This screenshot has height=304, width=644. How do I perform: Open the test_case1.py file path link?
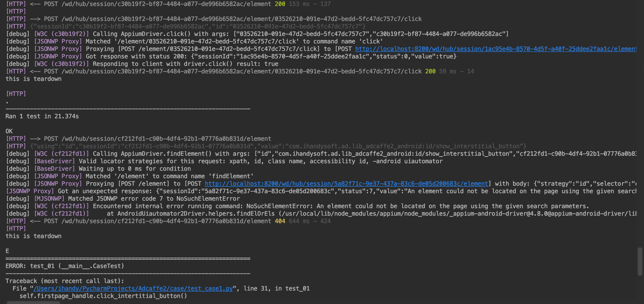point(133,289)
